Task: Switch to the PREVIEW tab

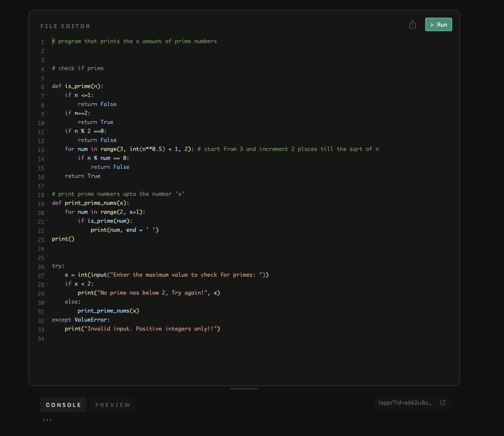Action: coord(112,405)
